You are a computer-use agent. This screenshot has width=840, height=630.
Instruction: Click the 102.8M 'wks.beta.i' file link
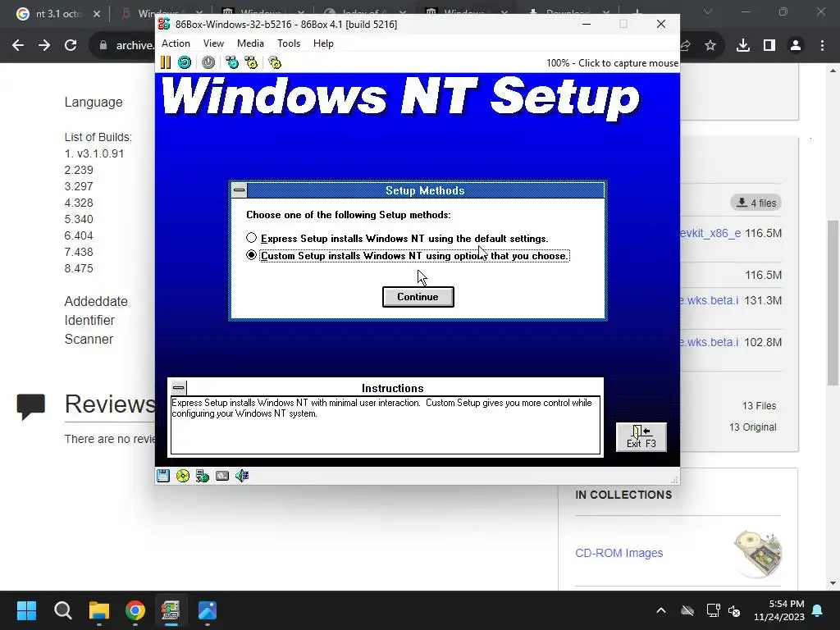click(x=710, y=342)
